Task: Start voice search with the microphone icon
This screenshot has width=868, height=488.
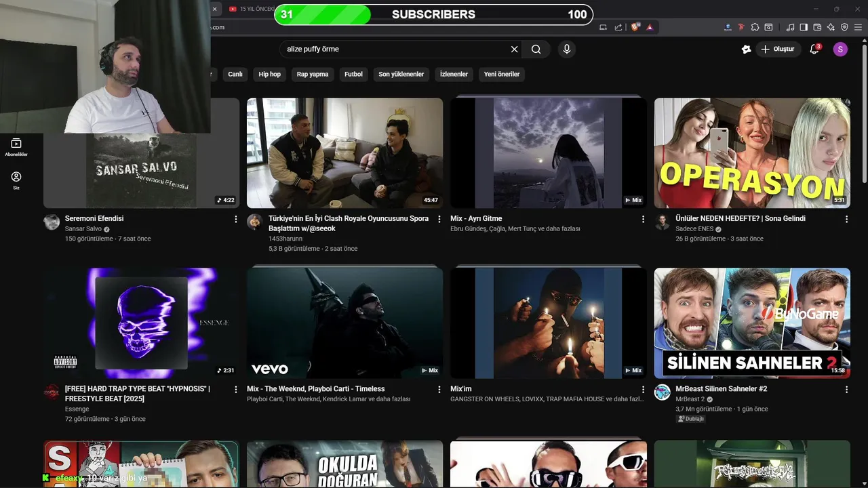Action: tap(567, 49)
